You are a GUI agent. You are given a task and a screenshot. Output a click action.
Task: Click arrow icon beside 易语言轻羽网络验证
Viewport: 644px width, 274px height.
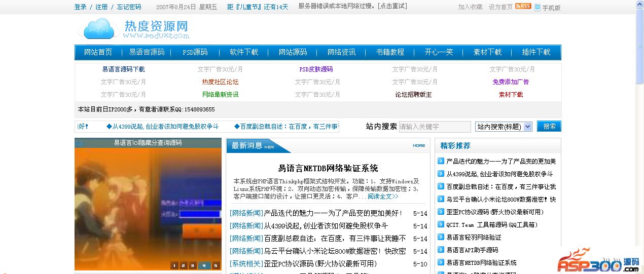tap(441, 237)
